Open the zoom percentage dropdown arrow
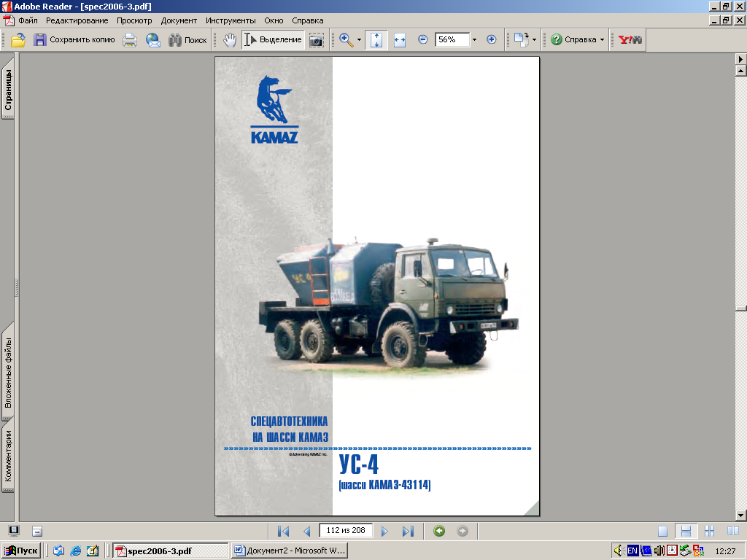This screenshot has width=747, height=560. pos(474,40)
